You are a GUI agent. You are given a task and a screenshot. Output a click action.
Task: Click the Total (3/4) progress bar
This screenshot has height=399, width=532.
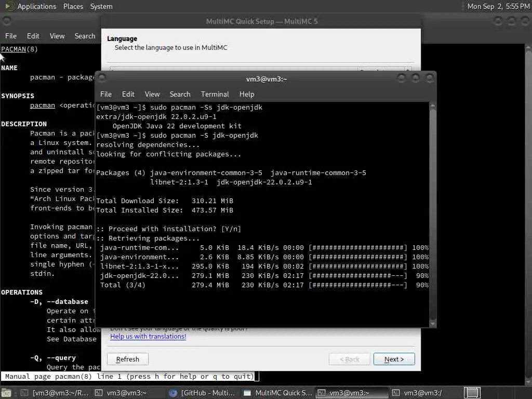[x=357, y=285]
